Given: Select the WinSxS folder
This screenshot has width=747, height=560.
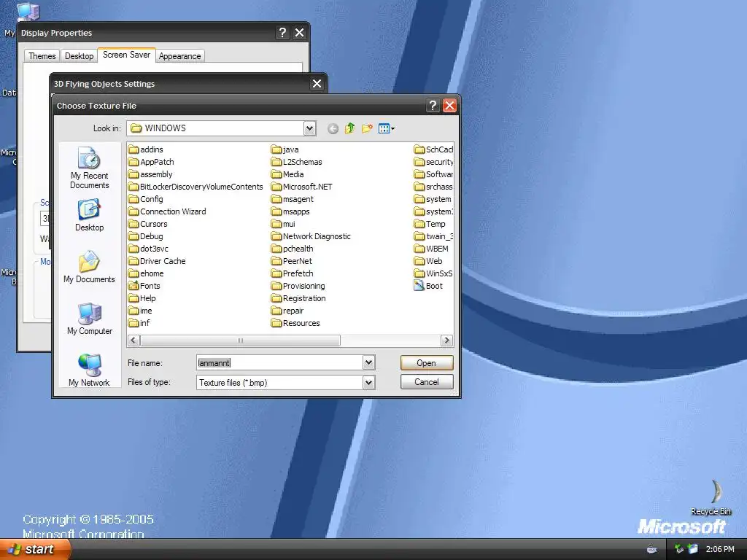Looking at the screenshot, I should click(433, 273).
